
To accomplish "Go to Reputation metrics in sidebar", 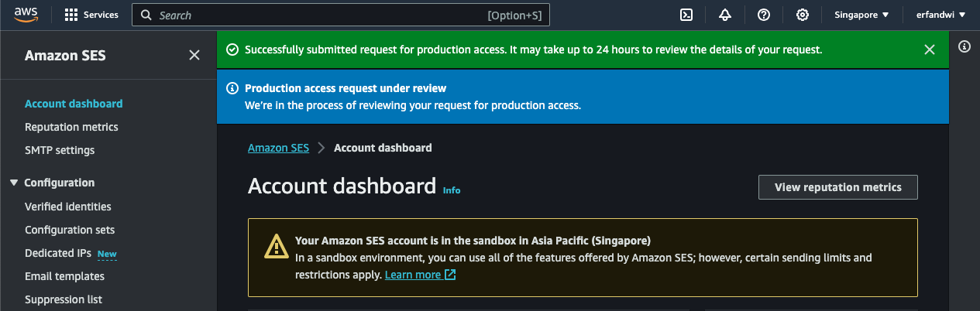I will [x=71, y=127].
